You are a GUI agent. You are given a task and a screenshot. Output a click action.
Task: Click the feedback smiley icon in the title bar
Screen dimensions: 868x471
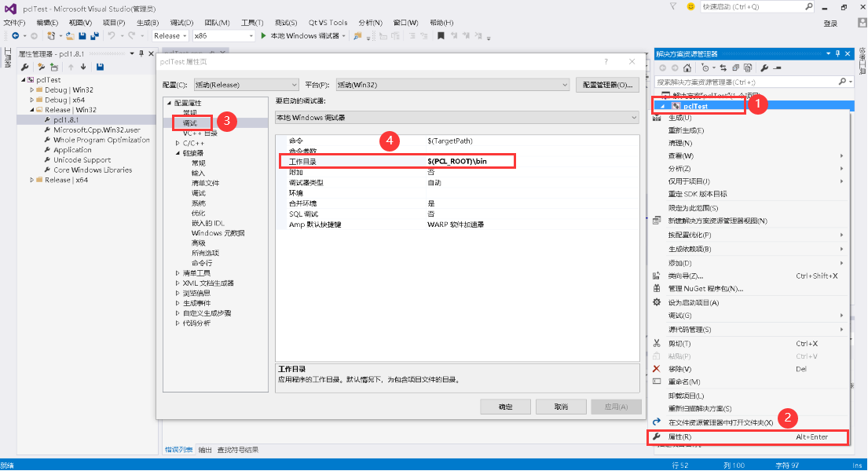690,6
